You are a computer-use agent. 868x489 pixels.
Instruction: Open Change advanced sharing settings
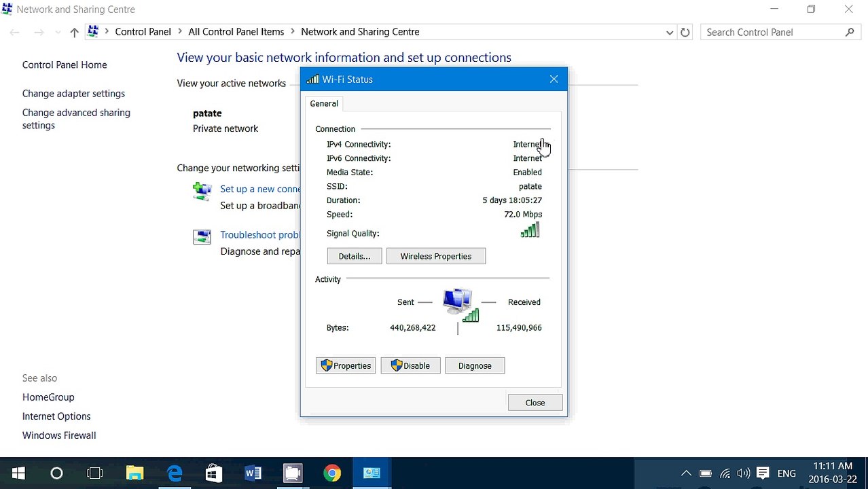tap(76, 119)
